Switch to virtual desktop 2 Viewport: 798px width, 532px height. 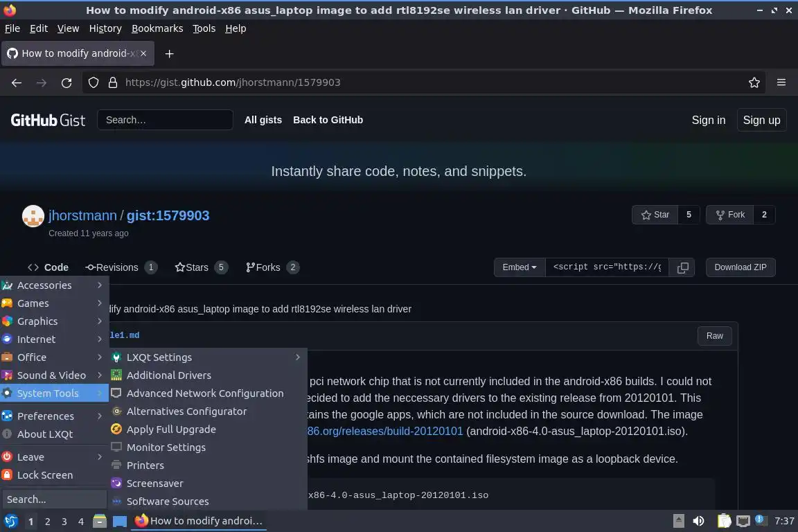click(47, 522)
